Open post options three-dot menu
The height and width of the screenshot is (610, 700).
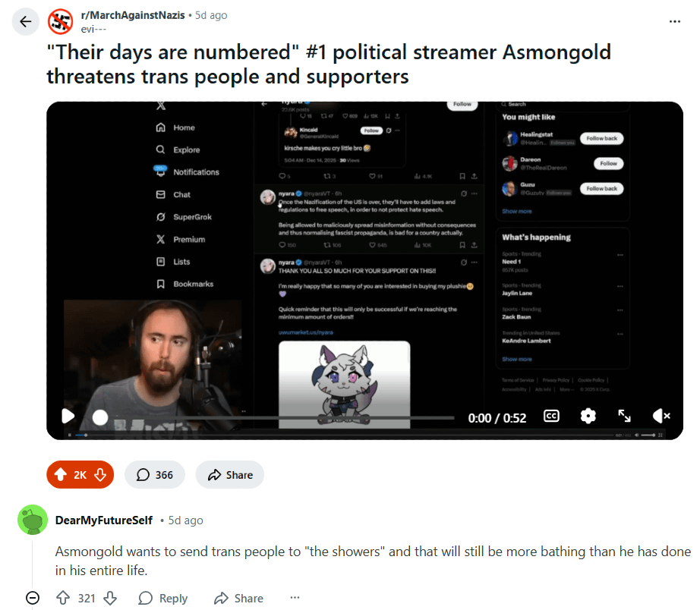click(674, 21)
